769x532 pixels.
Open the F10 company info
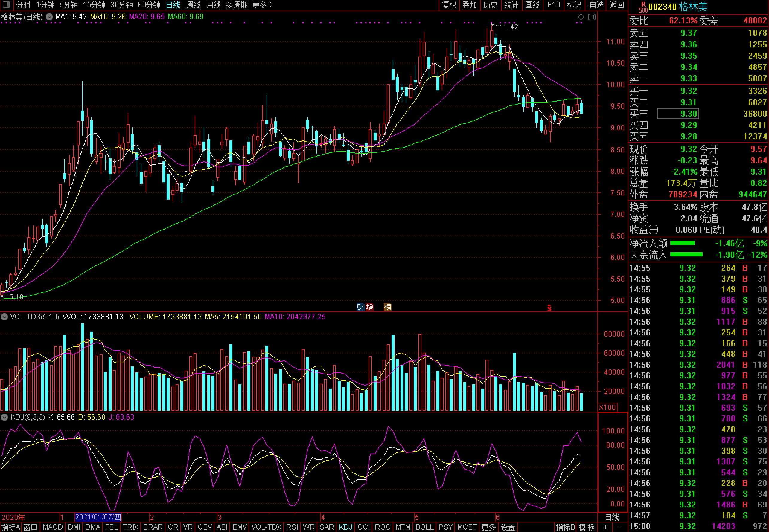click(553, 5)
